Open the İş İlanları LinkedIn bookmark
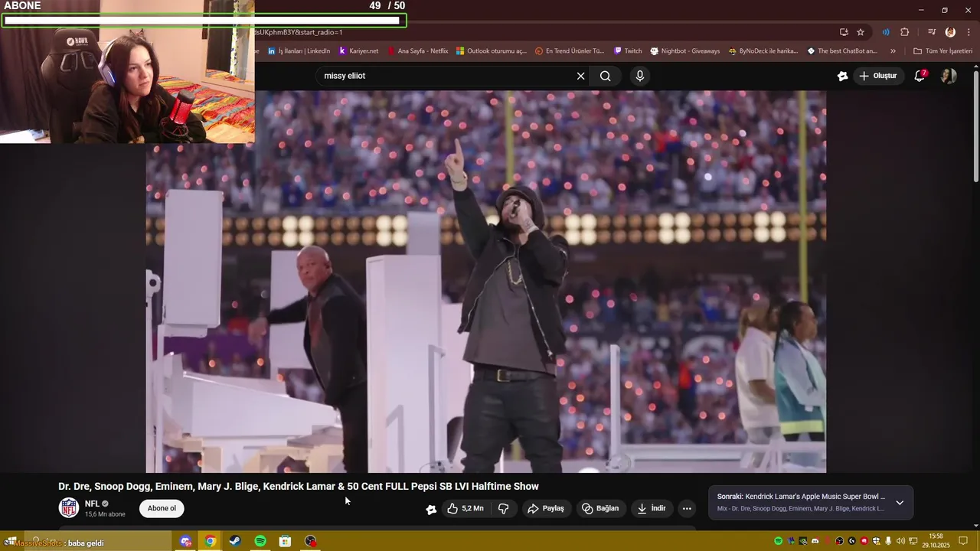980x551 pixels. 299,51
